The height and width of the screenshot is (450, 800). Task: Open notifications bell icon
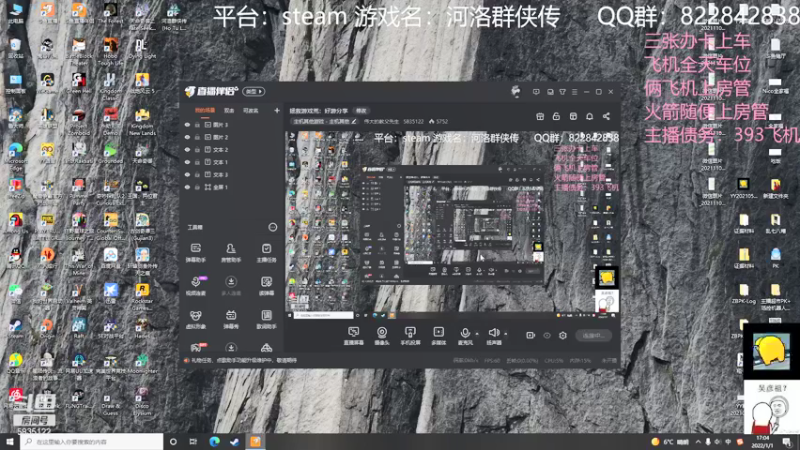589,116
